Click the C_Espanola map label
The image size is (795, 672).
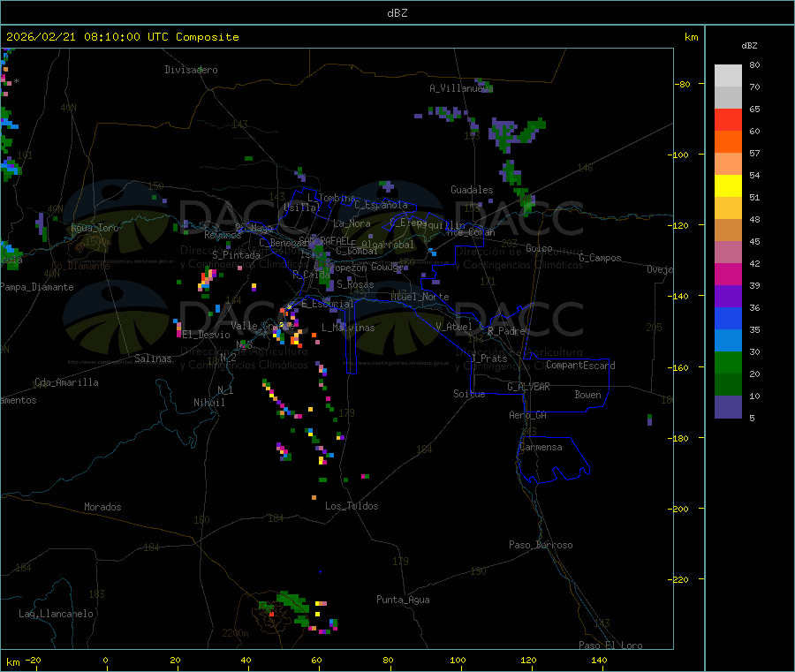point(382,205)
